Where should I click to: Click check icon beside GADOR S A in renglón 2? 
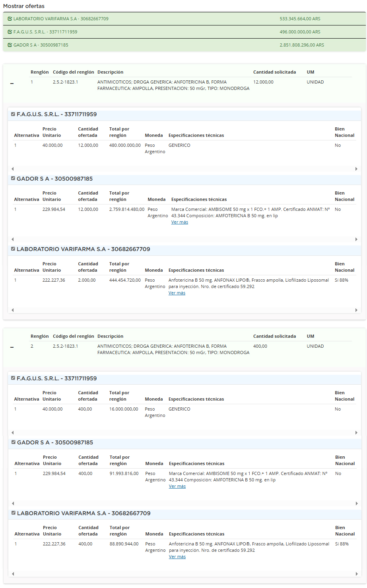tap(14, 442)
